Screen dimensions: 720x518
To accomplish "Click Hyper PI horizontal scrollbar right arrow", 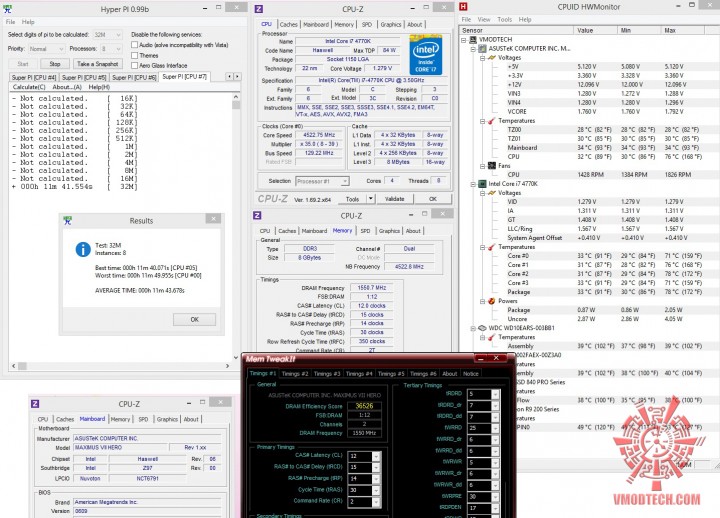I will point(227,366).
